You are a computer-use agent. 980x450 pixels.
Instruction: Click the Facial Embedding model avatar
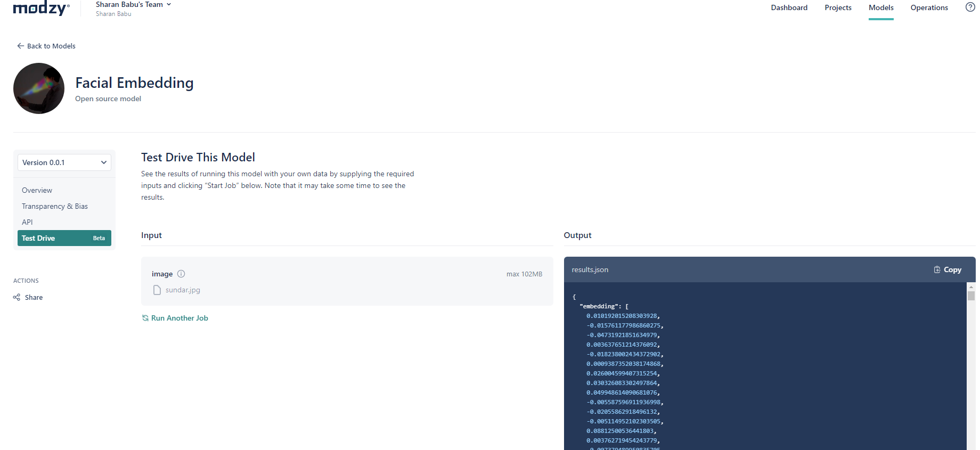click(39, 88)
